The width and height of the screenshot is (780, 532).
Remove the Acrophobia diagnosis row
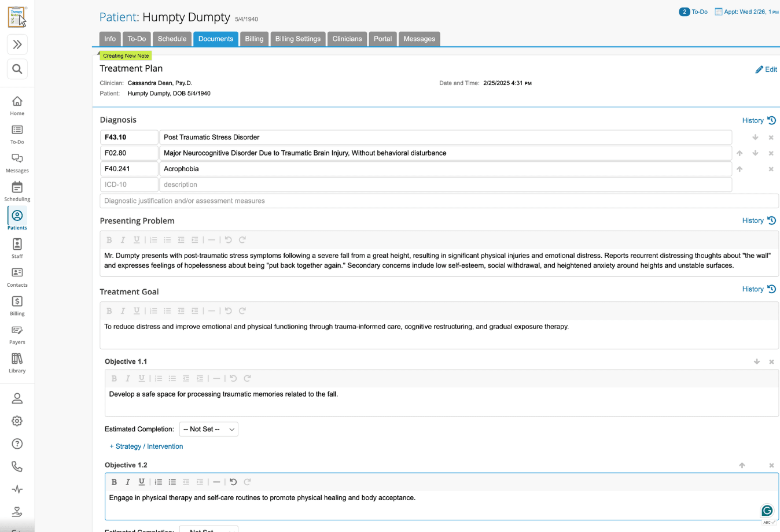pos(771,169)
